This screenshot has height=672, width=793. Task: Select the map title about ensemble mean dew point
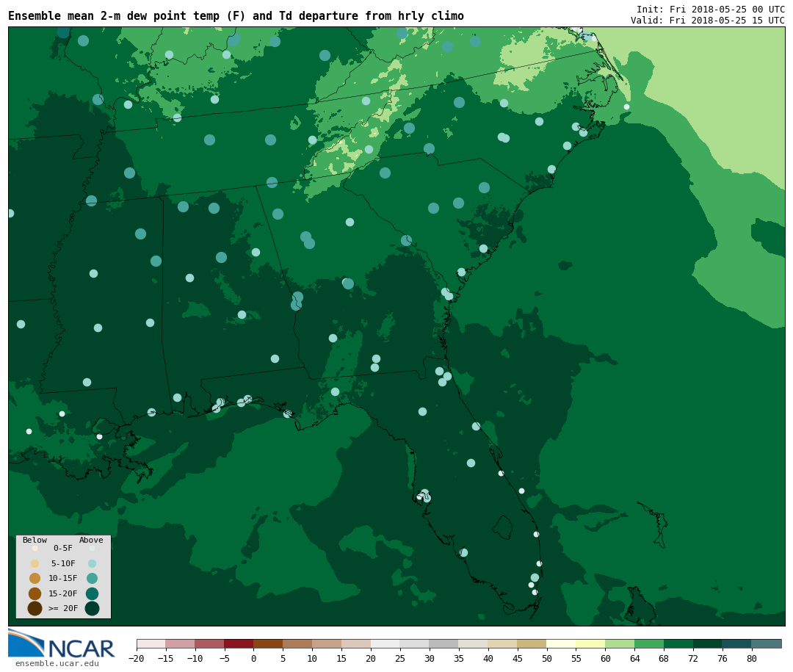[x=236, y=15]
